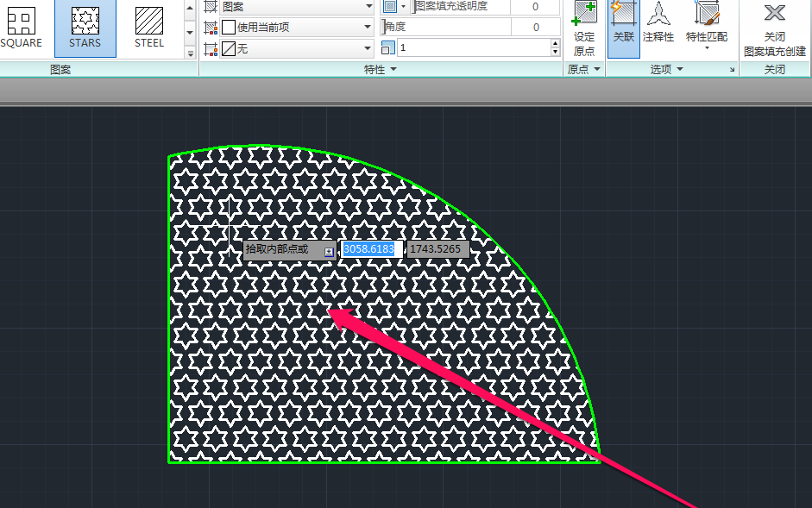The height and width of the screenshot is (508, 812).
Task: Click the 图案 panel title
Action: [60, 69]
